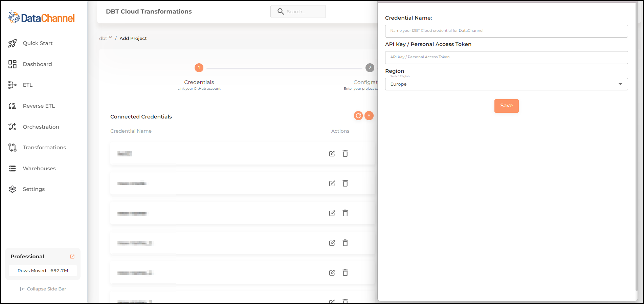Edit the fourth credential row
Viewport: 644px width, 304px height.
coord(332,243)
